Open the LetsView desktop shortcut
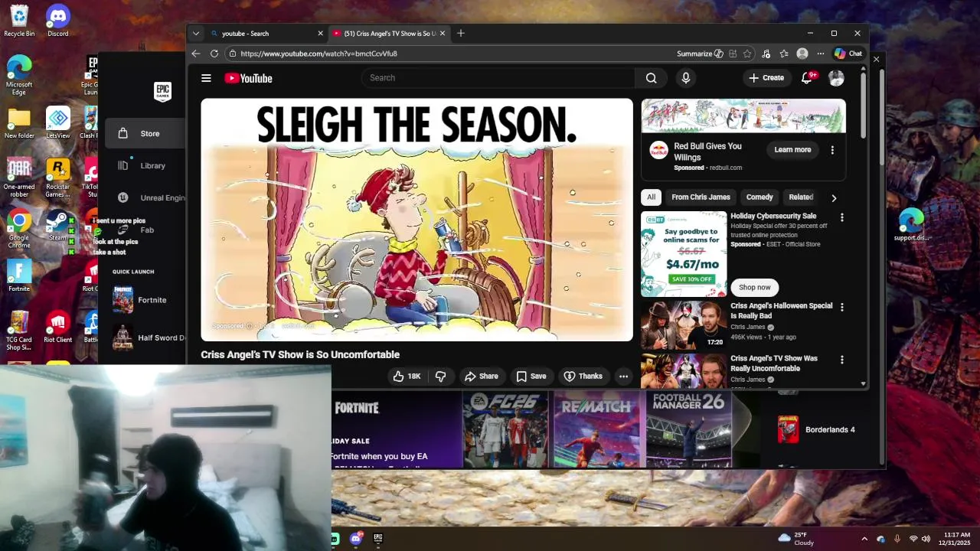The width and height of the screenshot is (980, 551). [58, 123]
